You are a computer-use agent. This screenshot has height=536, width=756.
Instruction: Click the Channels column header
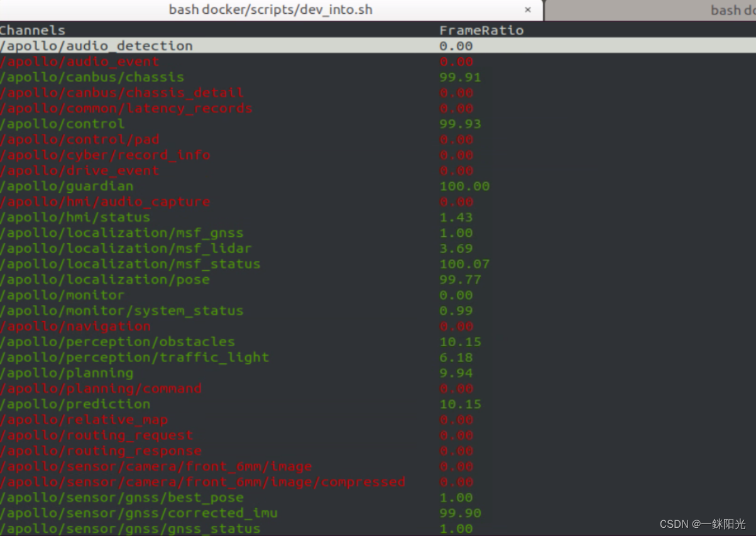[33, 30]
